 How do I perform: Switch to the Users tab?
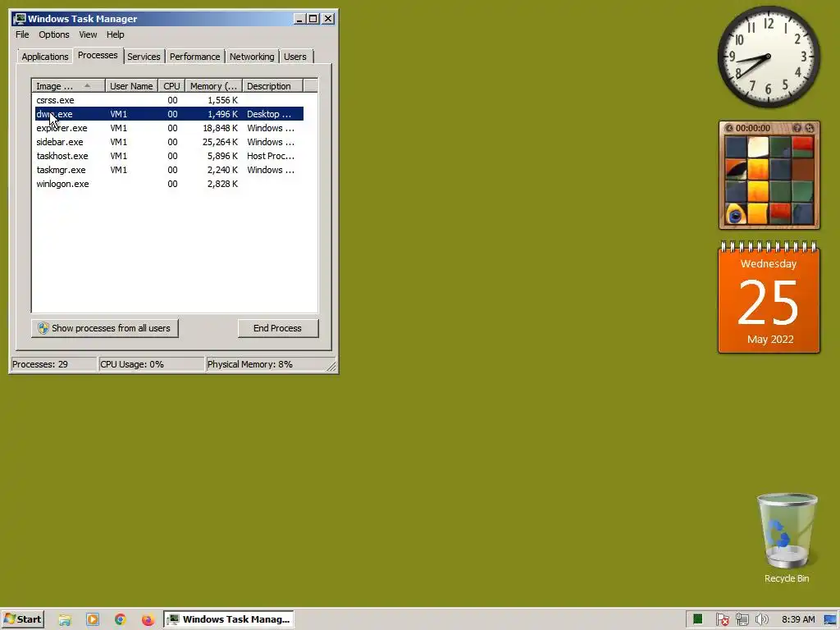295,57
